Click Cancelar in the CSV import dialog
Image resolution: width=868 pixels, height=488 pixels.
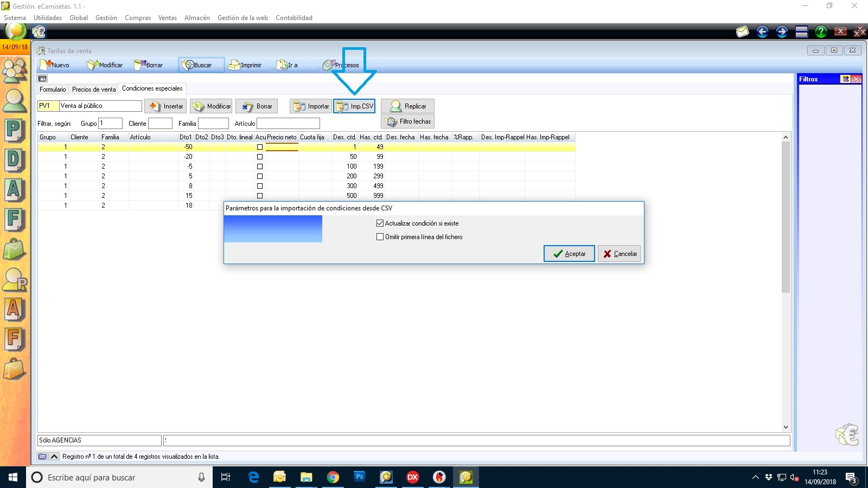pyautogui.click(x=620, y=254)
